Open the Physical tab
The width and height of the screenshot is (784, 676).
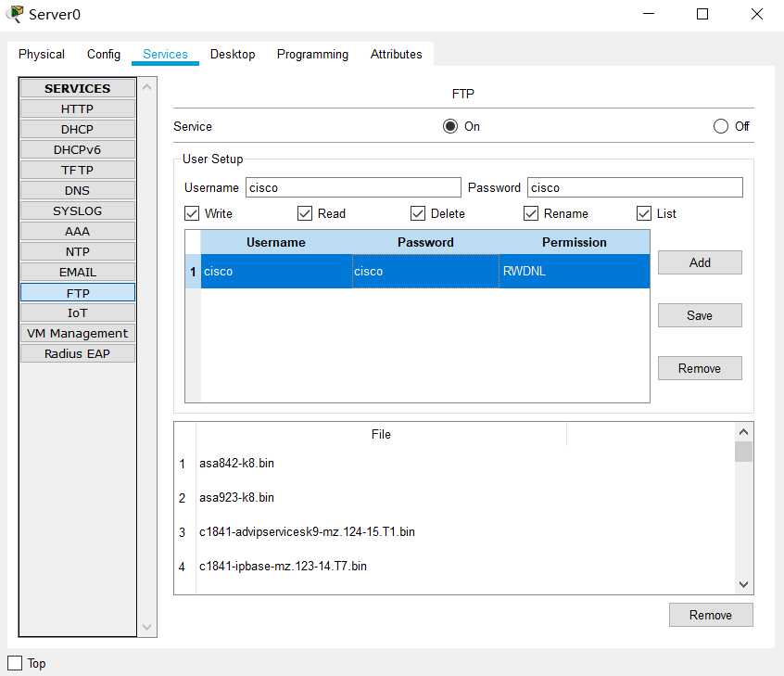pyautogui.click(x=42, y=54)
